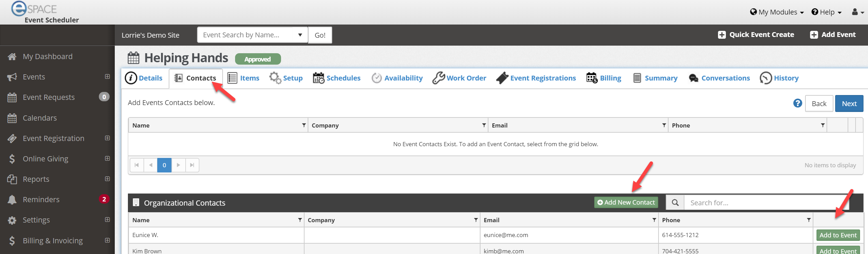The width and height of the screenshot is (868, 254).
Task: Click the calendar icon beside Helping Hands
Action: (133, 58)
